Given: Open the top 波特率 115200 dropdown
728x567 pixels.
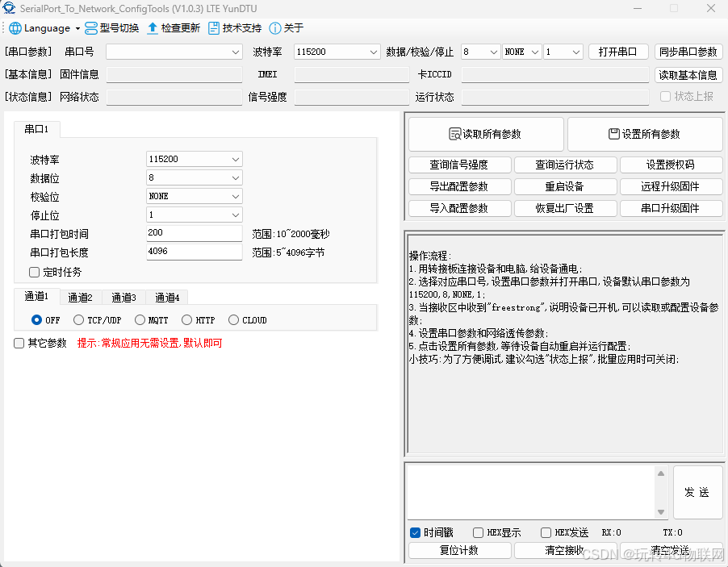Looking at the screenshot, I should pos(374,52).
